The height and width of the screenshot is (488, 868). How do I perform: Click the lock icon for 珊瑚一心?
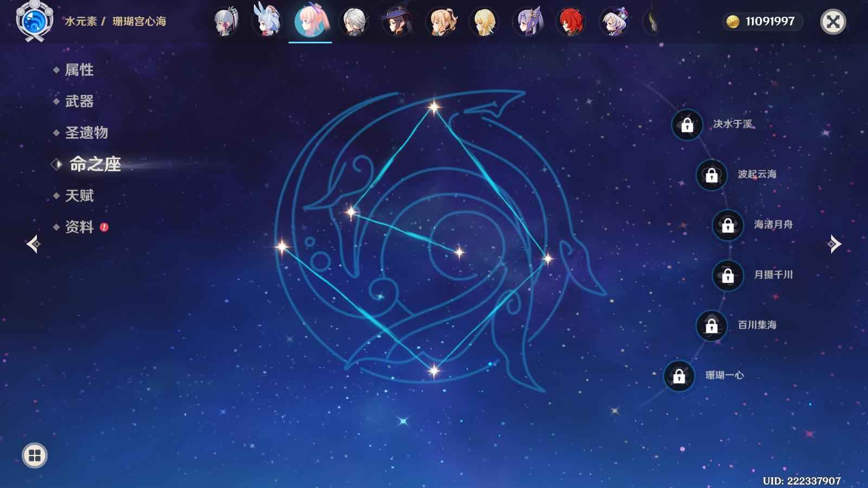(x=679, y=376)
